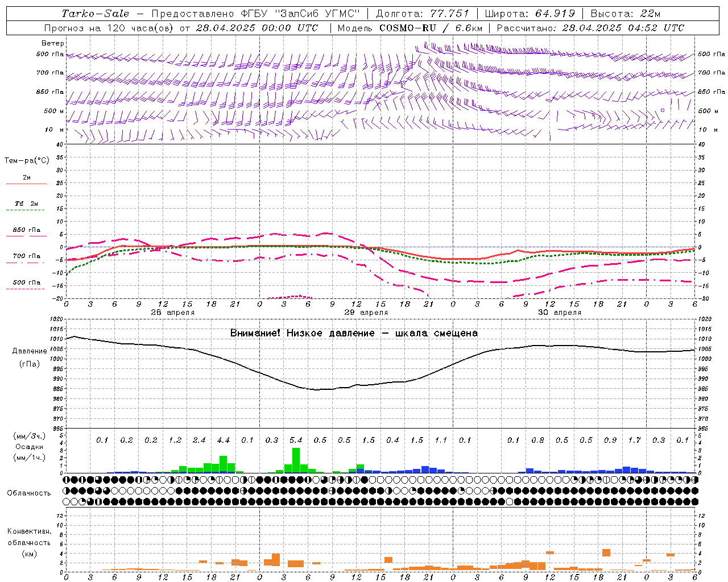This screenshot has width=728, height=582.
Task: Click the '30 апреля' date label
Action: coord(560,313)
